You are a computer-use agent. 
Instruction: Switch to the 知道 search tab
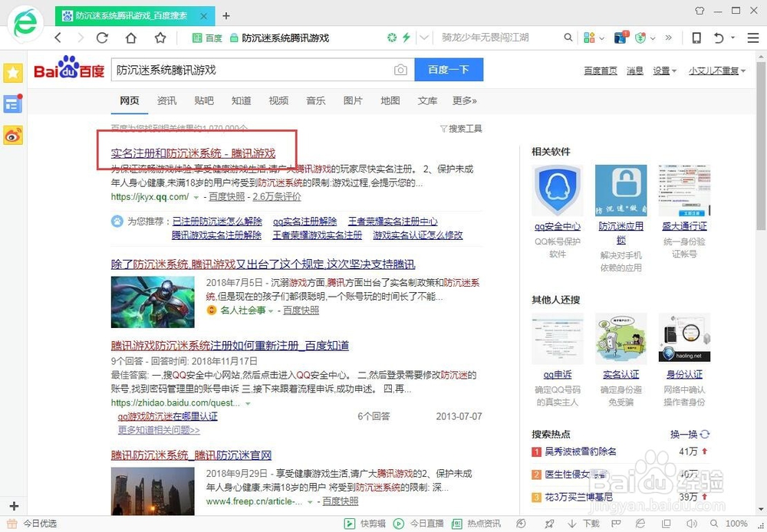pos(241,100)
